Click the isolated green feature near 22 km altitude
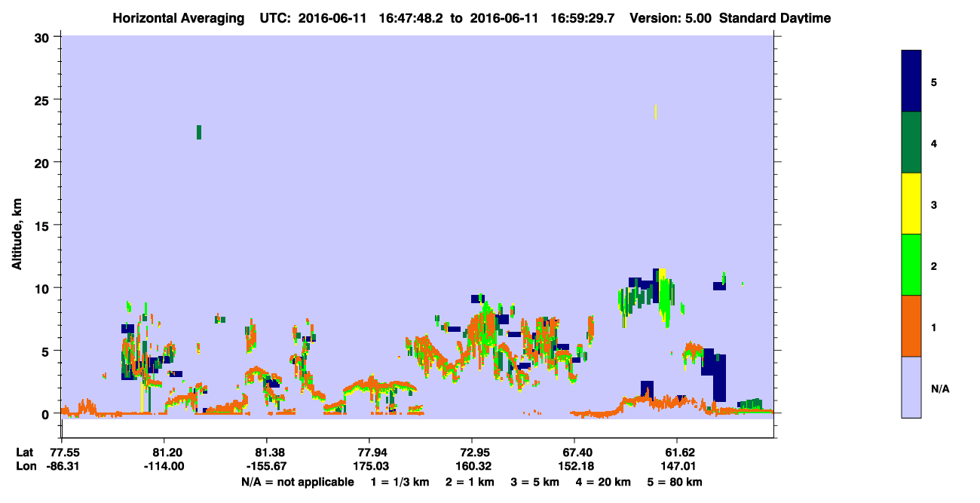 (199, 132)
